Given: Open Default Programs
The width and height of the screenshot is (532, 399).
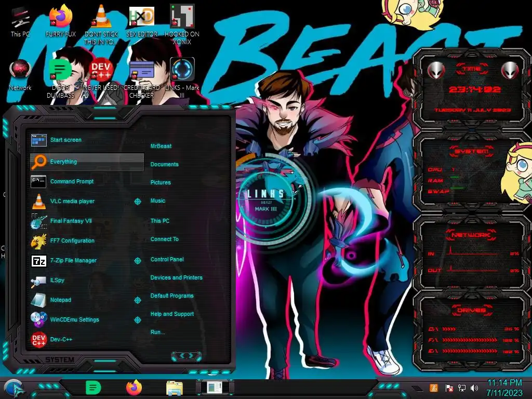Looking at the screenshot, I should pos(171,296).
